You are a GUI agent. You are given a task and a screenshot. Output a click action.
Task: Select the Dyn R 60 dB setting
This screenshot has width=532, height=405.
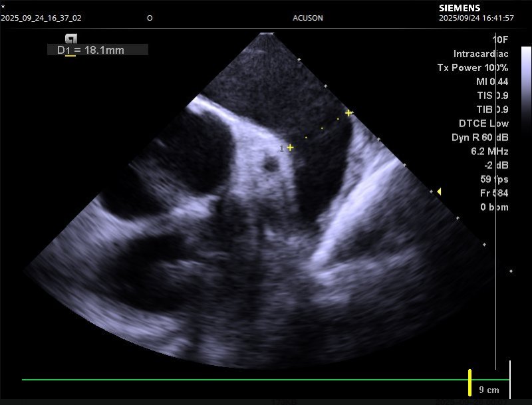click(479, 138)
